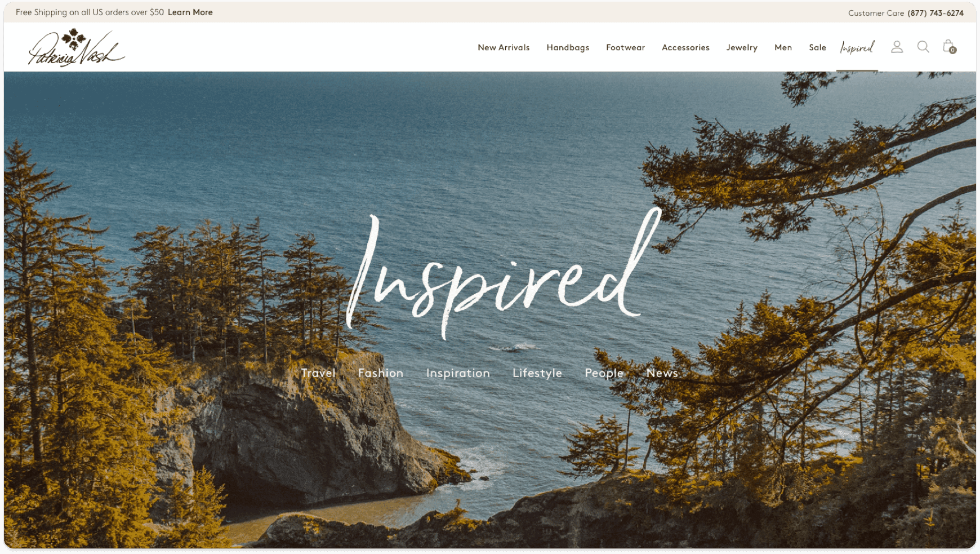The image size is (980, 554).
Task: Open the search magnifier icon
Action: (923, 47)
